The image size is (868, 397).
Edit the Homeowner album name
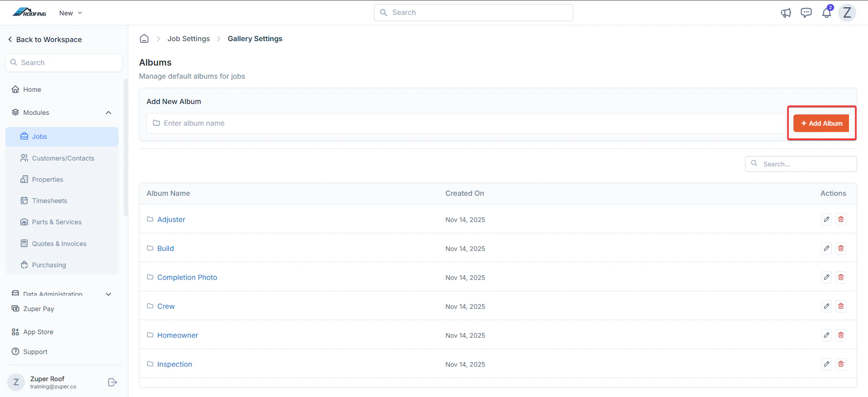pyautogui.click(x=826, y=335)
